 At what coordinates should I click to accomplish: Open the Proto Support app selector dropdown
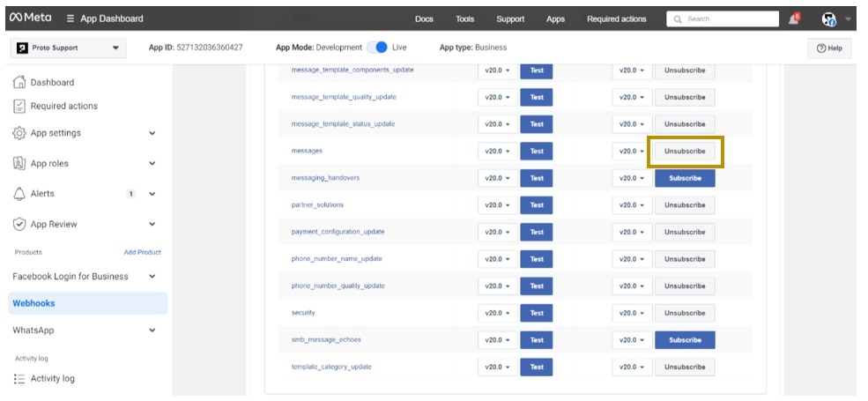tap(68, 48)
